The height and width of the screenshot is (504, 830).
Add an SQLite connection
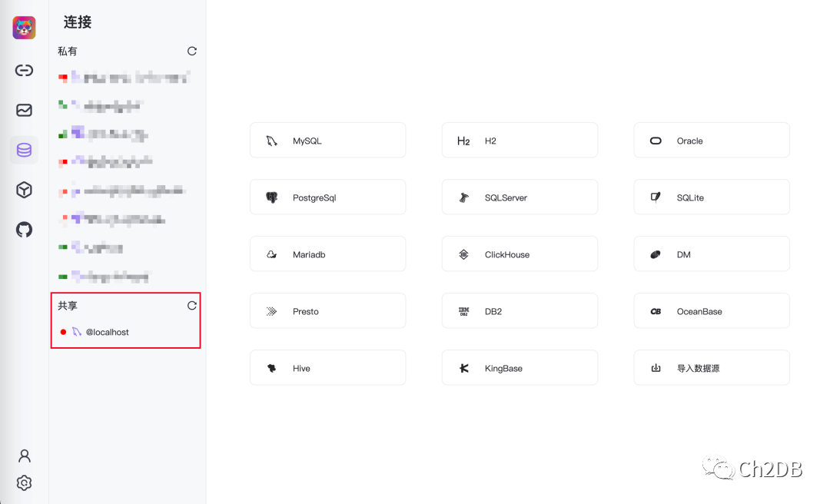[x=711, y=197]
